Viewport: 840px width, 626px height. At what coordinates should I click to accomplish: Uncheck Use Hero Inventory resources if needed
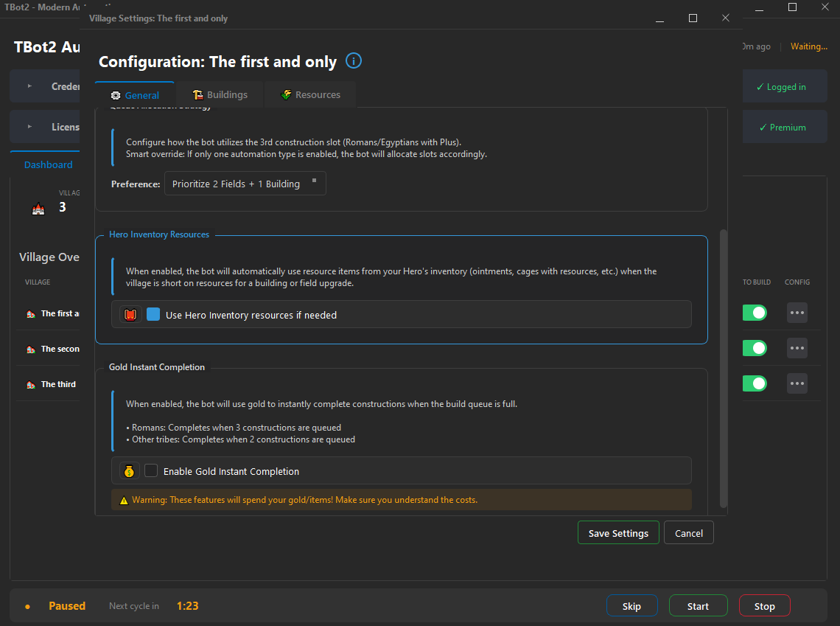click(153, 315)
